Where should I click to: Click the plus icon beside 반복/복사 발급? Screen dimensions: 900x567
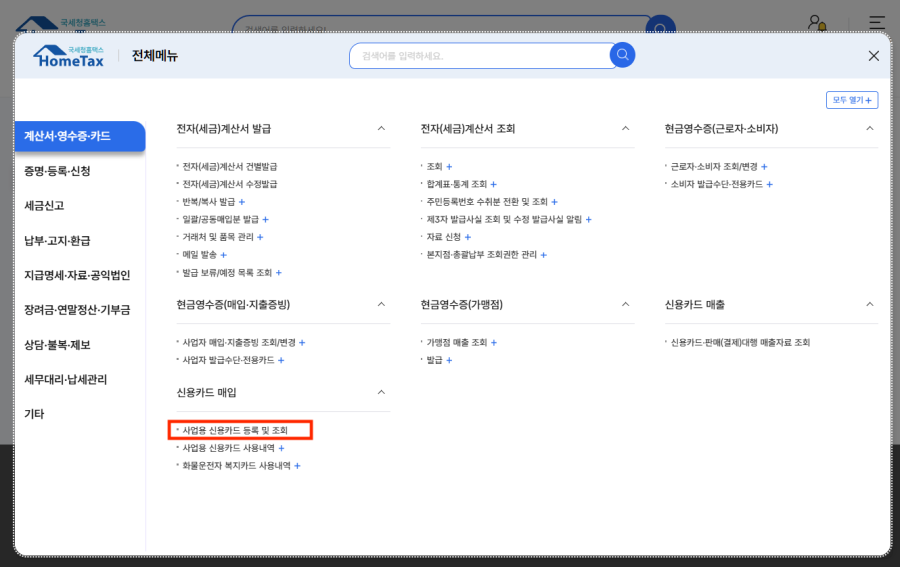pos(242,202)
